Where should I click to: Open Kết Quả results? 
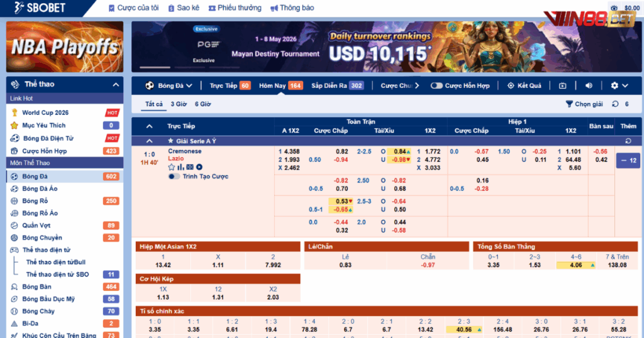(x=525, y=85)
